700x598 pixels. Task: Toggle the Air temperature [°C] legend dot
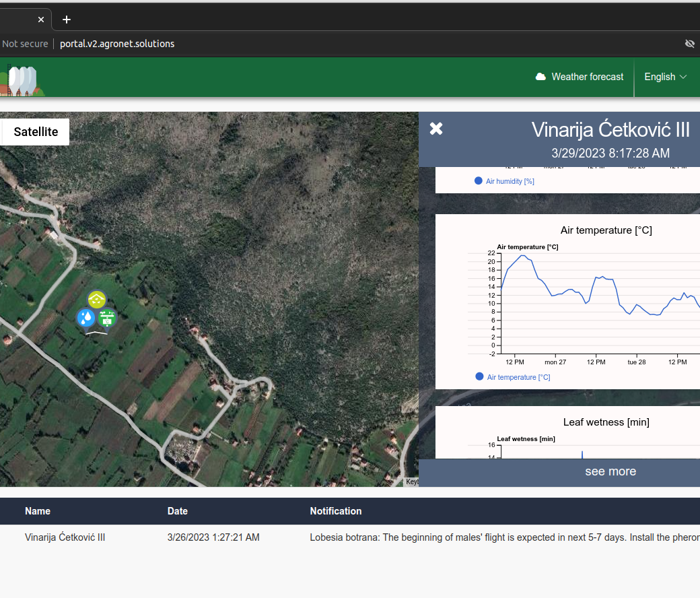479,376
